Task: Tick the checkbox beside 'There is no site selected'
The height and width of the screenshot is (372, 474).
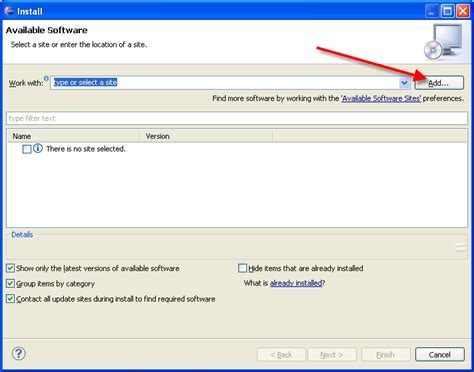Action: [x=27, y=149]
